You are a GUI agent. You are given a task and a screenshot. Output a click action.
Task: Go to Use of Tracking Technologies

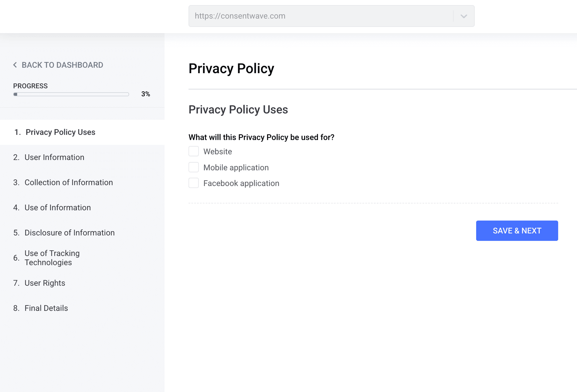(x=52, y=258)
